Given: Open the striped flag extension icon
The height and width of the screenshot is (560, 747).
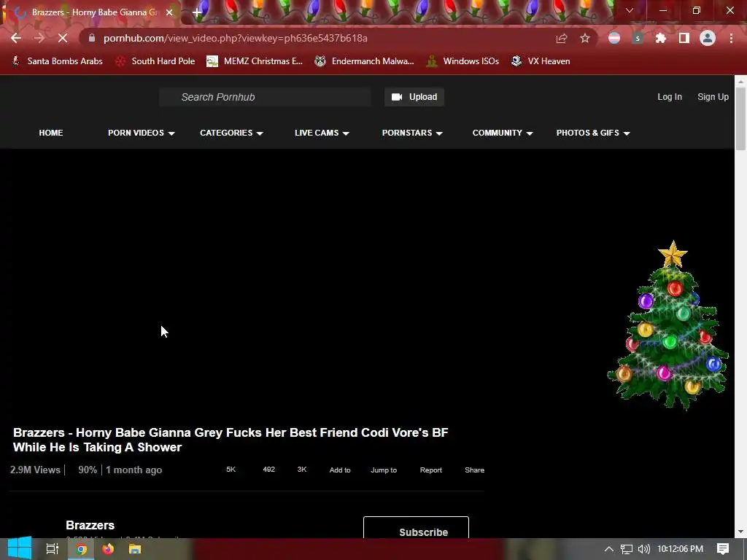Looking at the screenshot, I should coord(614,38).
